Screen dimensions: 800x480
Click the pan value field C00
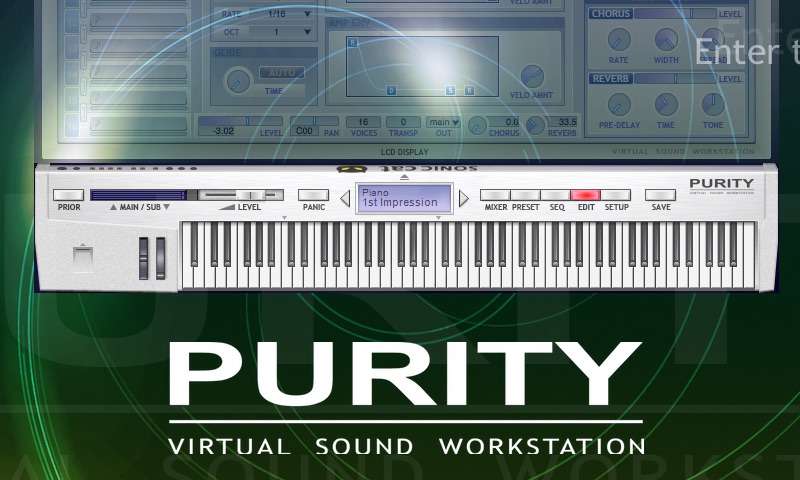[x=304, y=131]
